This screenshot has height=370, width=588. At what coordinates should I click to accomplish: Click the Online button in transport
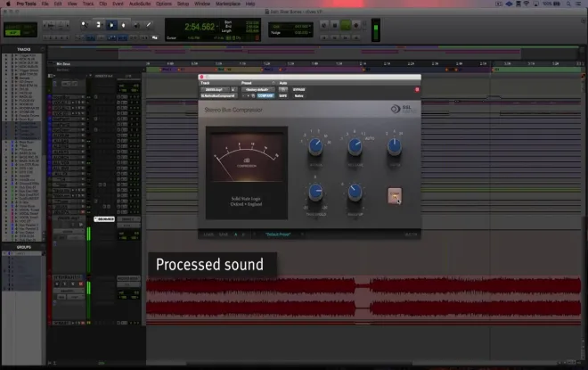click(324, 26)
